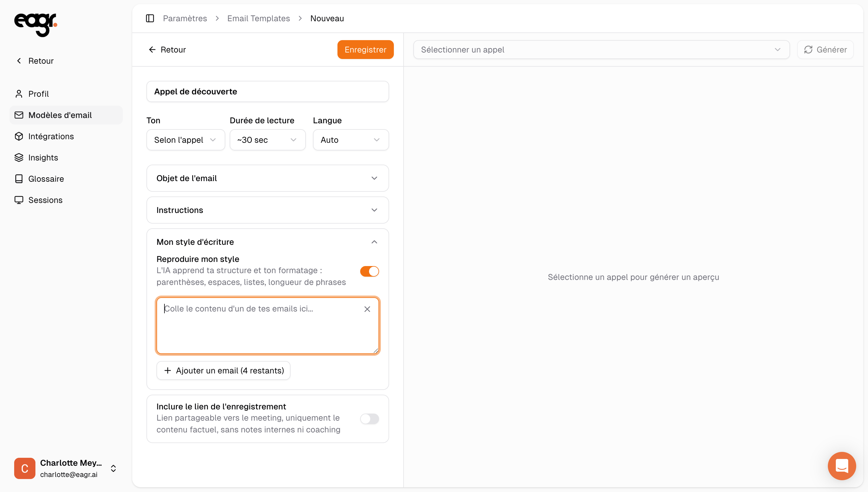Enable Inclure le lien de l'enregistrement toggle
Viewport: 868px width, 492px height.
369,419
